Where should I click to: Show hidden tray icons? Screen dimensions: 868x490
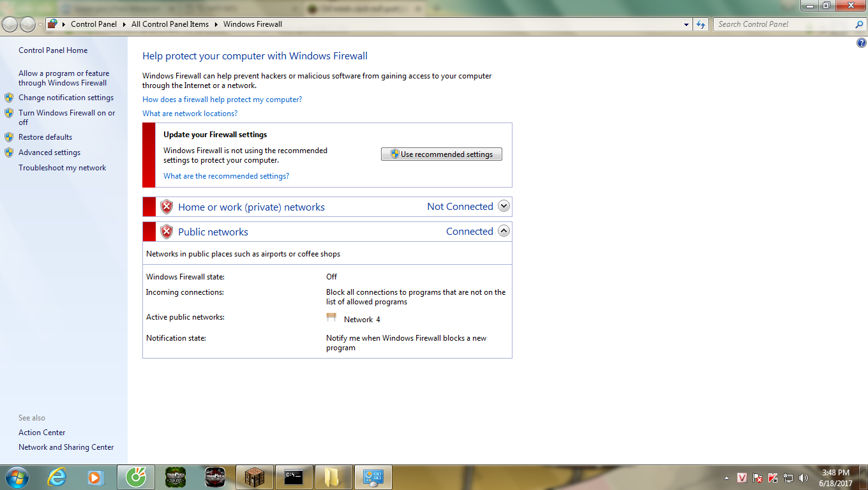(x=726, y=477)
